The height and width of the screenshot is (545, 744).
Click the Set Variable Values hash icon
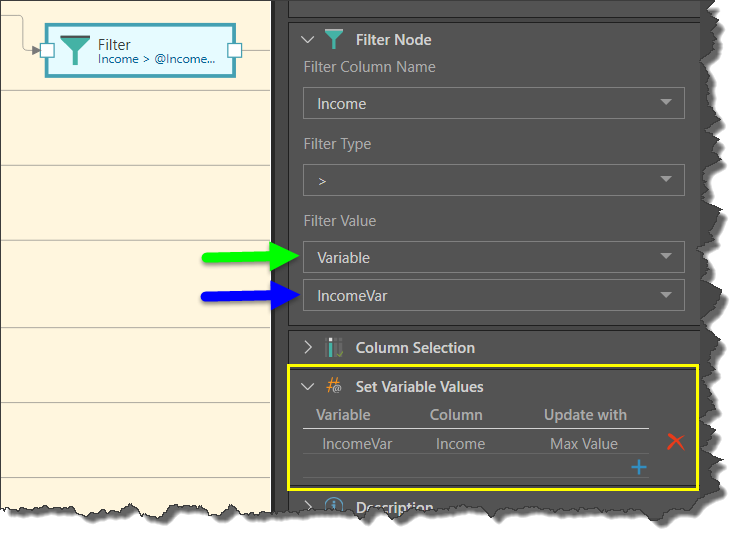[x=334, y=386]
